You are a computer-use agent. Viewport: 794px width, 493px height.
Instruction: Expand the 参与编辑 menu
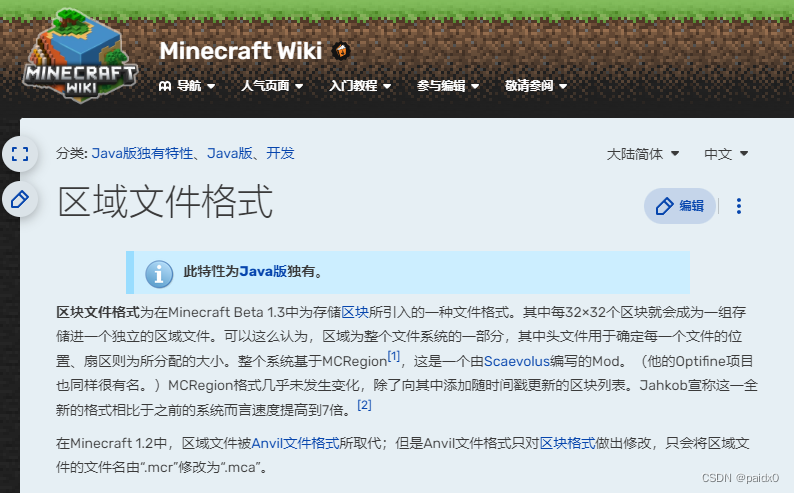coord(448,86)
